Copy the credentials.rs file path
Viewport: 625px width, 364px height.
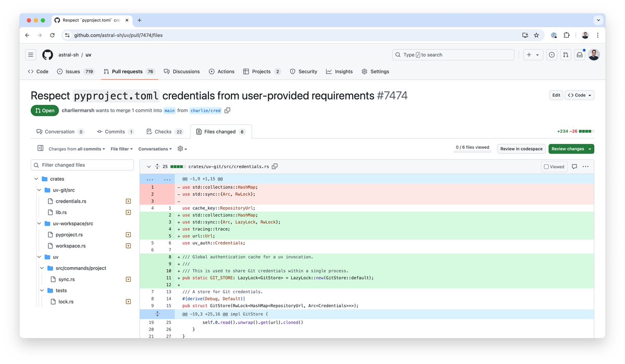(x=274, y=167)
